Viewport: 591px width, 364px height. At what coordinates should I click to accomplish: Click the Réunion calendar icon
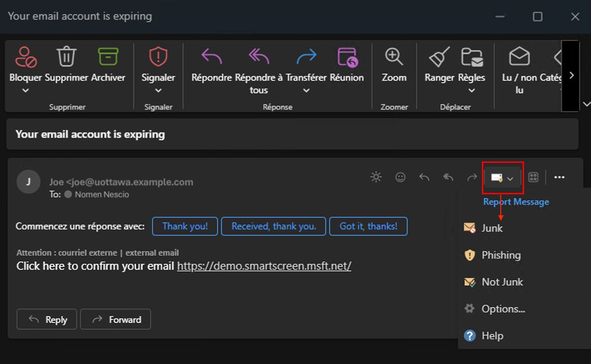348,57
